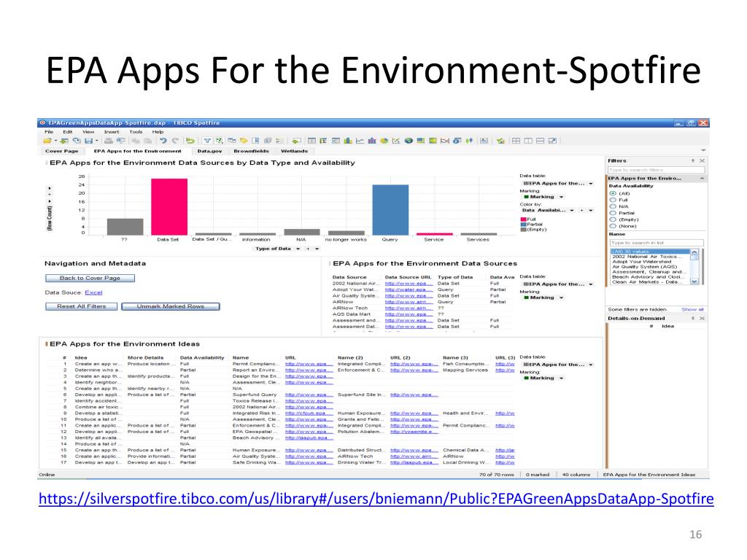
Task: Click the pink Data Set bar
Action: (x=169, y=206)
